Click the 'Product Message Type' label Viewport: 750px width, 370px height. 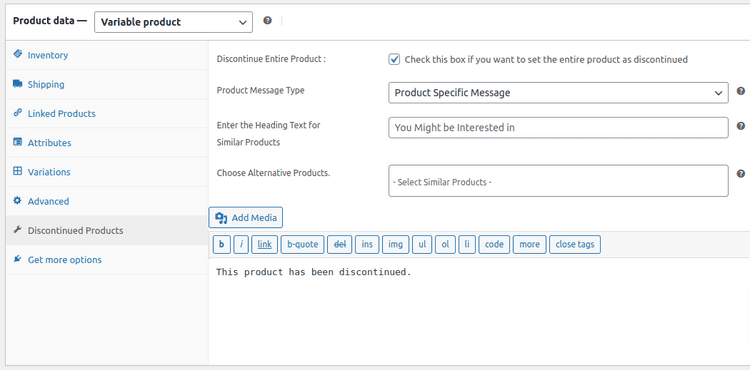261,90
